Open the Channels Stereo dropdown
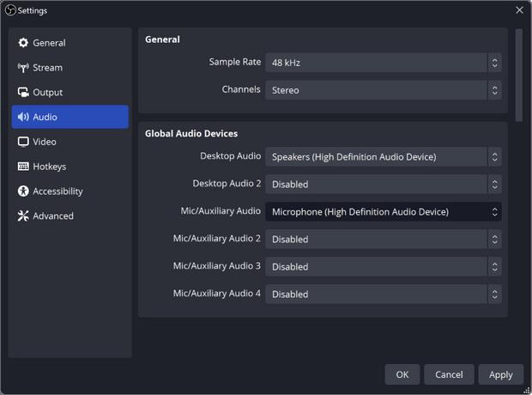The image size is (532, 395). 384,90
